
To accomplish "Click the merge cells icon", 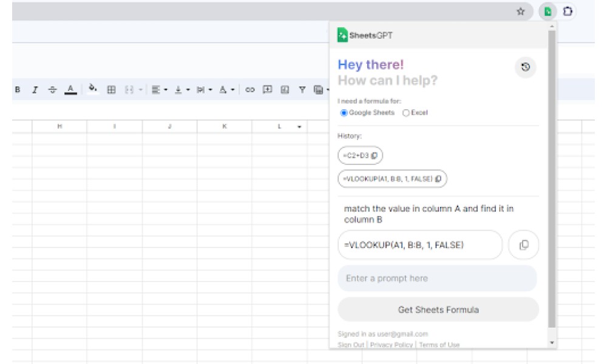I will click(x=129, y=90).
